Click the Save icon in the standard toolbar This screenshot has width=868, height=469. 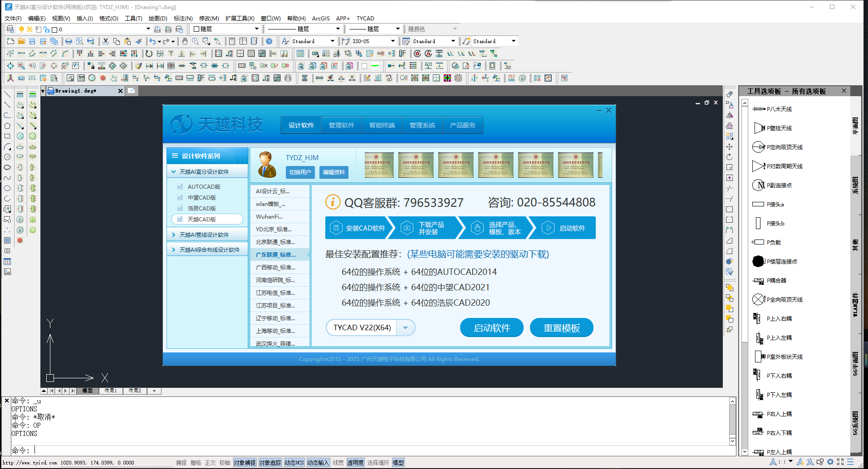click(32, 41)
